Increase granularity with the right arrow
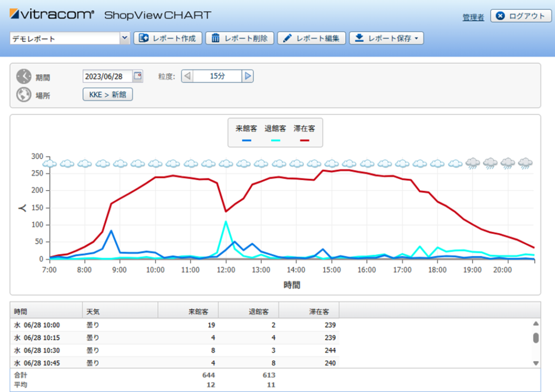This screenshot has height=392, width=555. point(248,76)
